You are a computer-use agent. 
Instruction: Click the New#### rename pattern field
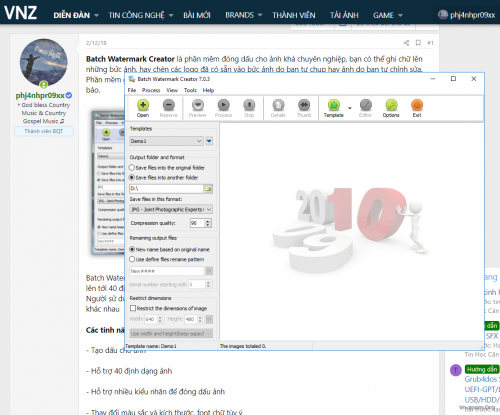click(167, 271)
